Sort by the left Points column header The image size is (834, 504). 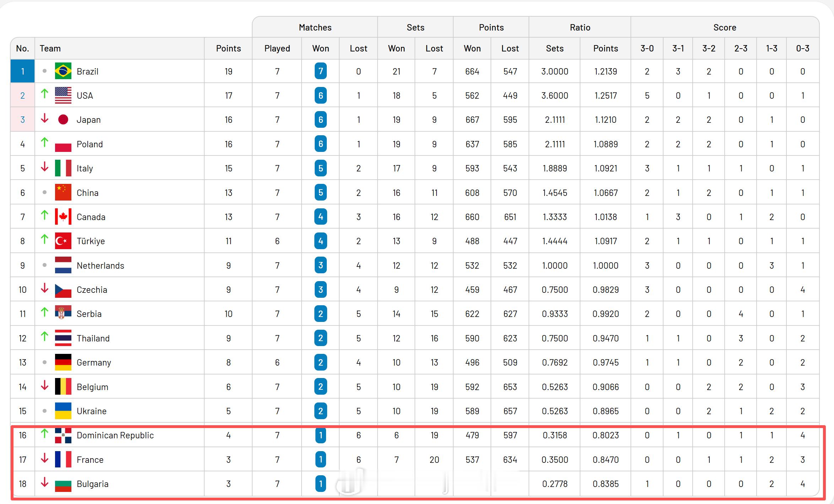[228, 48]
